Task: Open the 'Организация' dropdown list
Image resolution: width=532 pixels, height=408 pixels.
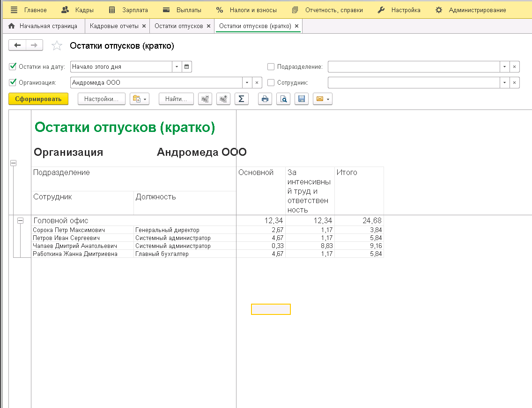Action: pos(247,83)
